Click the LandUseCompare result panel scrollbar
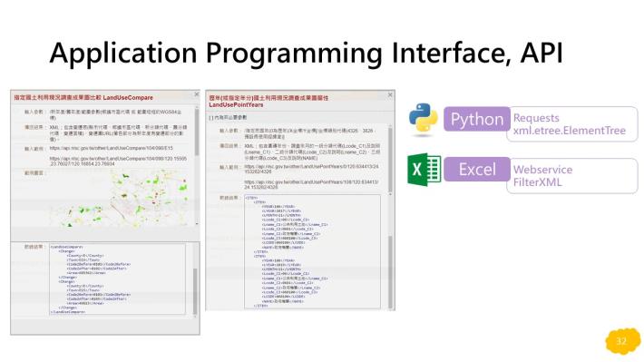 point(195,280)
